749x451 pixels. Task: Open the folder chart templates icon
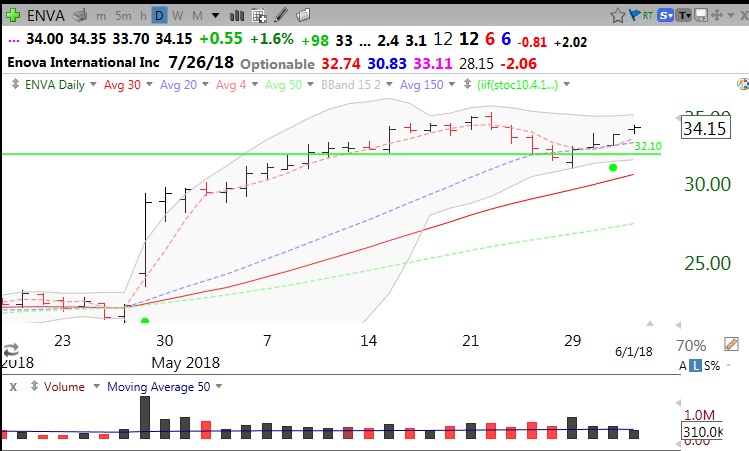pyautogui.click(x=303, y=15)
